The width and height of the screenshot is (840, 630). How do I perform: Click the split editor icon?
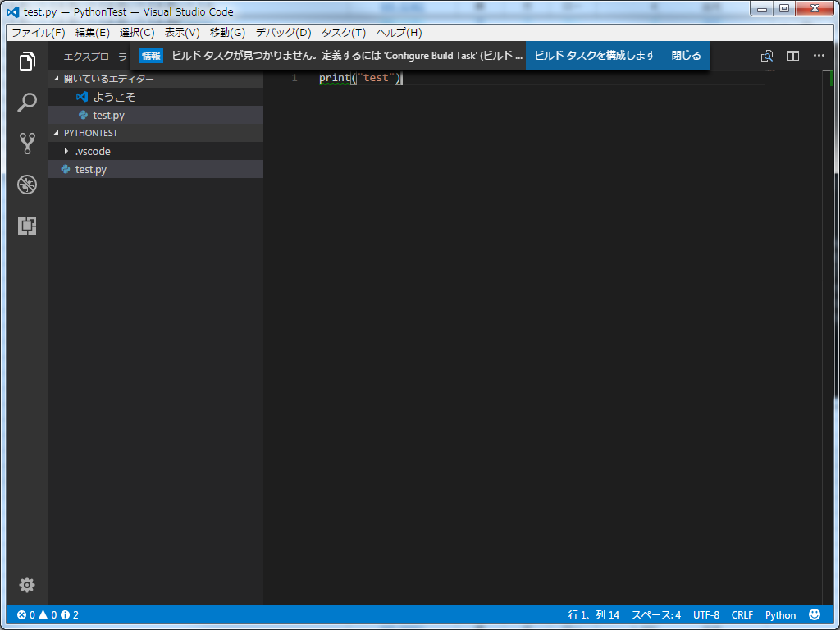click(793, 56)
